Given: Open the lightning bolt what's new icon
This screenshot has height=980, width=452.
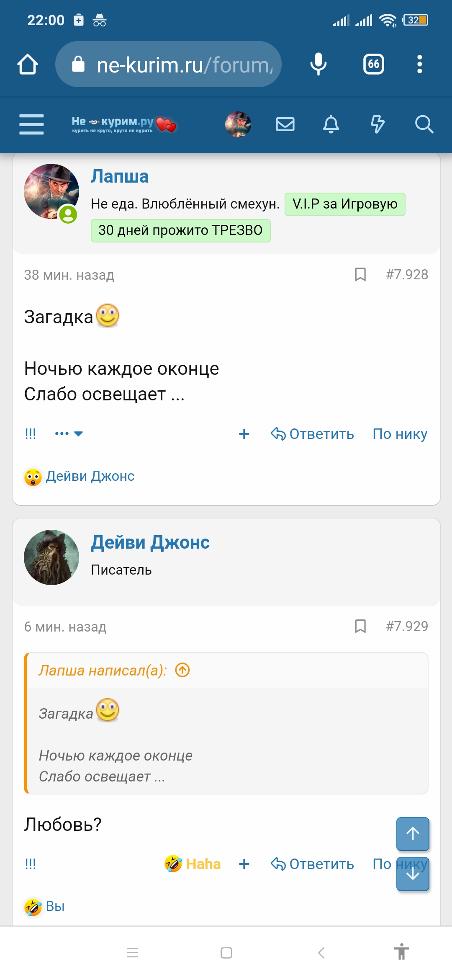Looking at the screenshot, I should pyautogui.click(x=378, y=124).
